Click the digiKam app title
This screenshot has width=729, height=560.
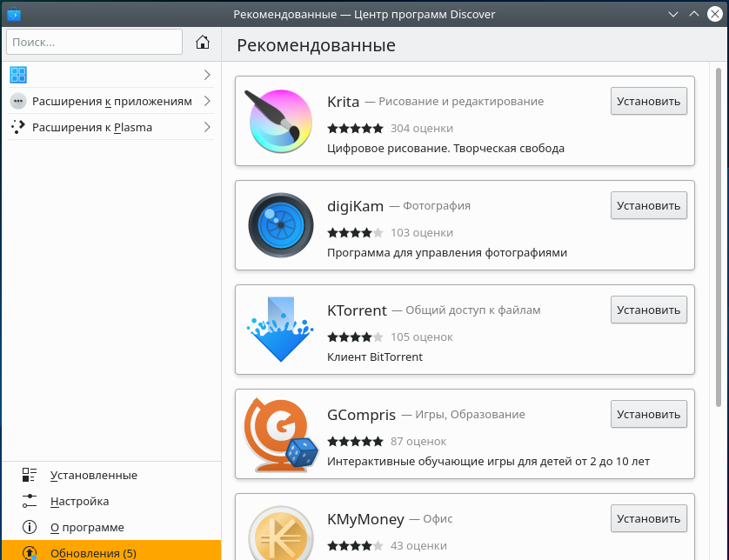tap(355, 206)
